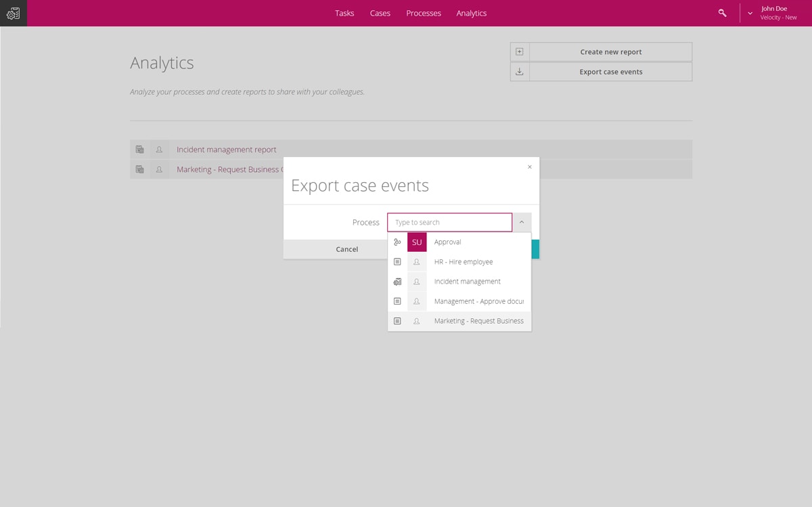
Task: Collapse the Process dropdown list chevron
Action: 522,222
